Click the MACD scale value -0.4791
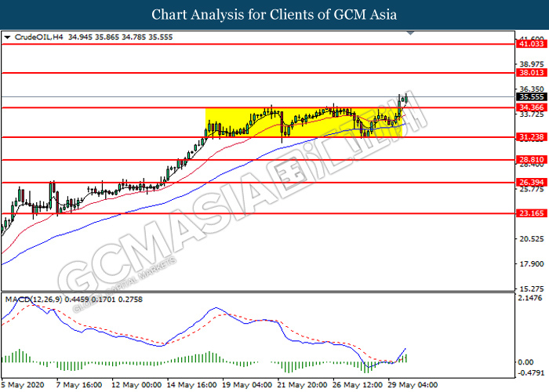Viewport: 549px width, 392px height. [530, 372]
